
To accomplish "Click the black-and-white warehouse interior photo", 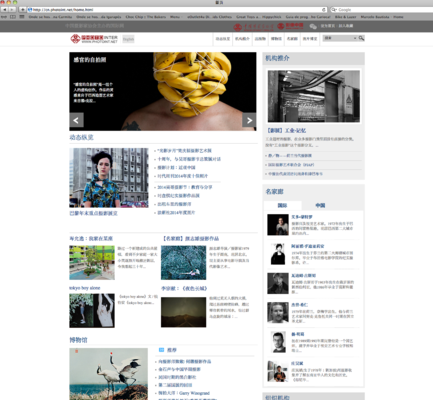I will coord(314,96).
